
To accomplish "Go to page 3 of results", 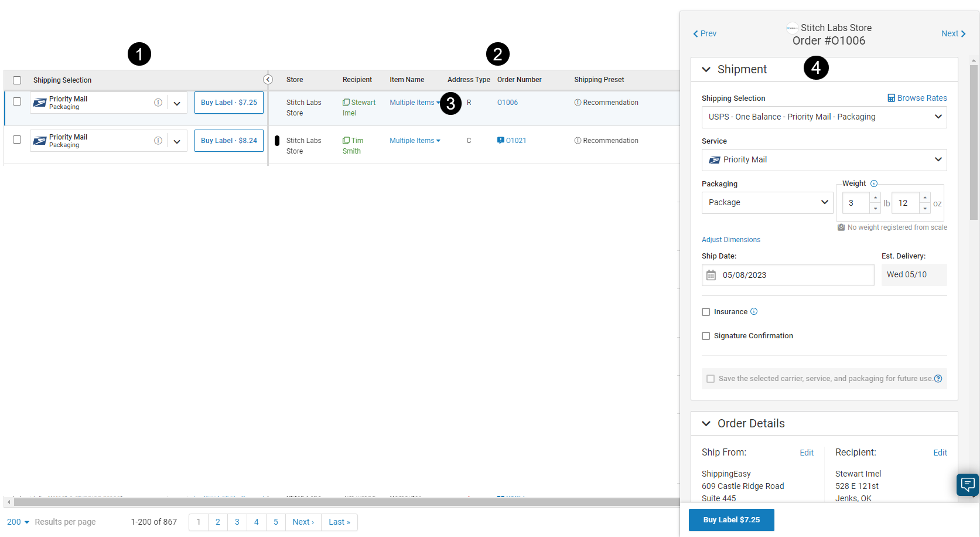I will point(237,522).
